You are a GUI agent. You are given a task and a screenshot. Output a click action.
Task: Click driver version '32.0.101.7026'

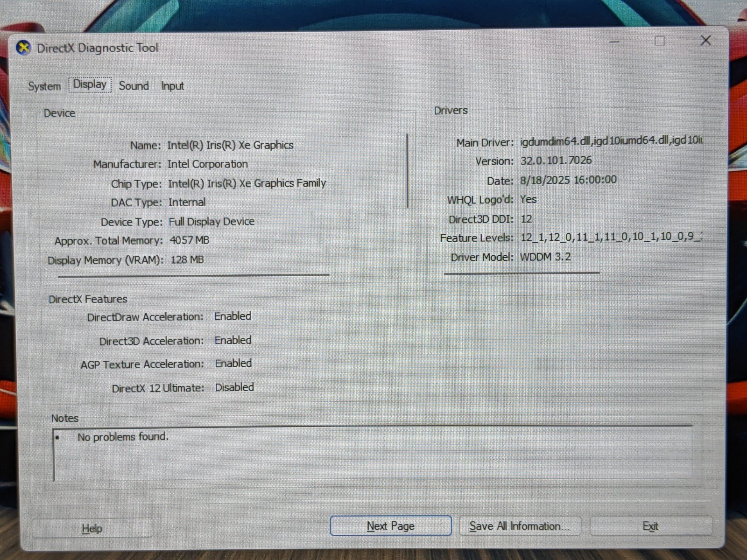(x=556, y=161)
